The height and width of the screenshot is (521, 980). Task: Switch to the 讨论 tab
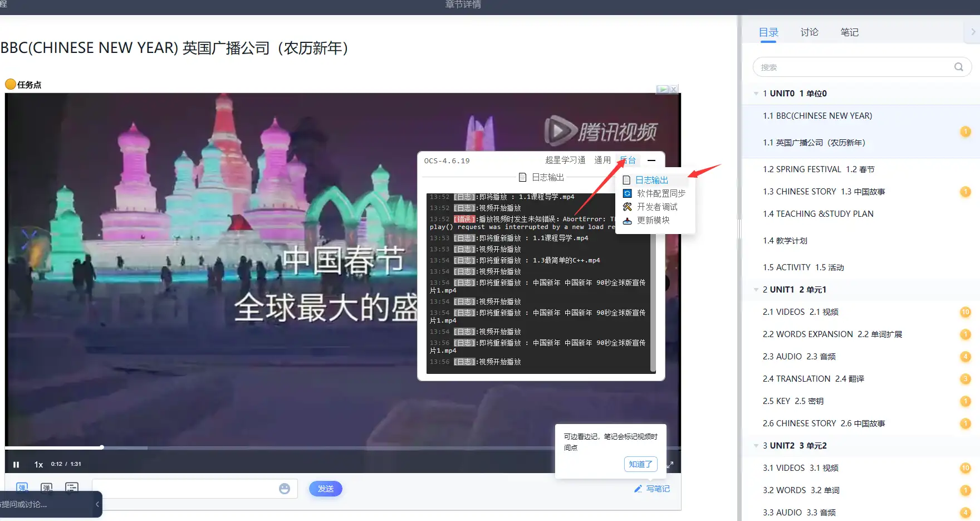point(809,32)
